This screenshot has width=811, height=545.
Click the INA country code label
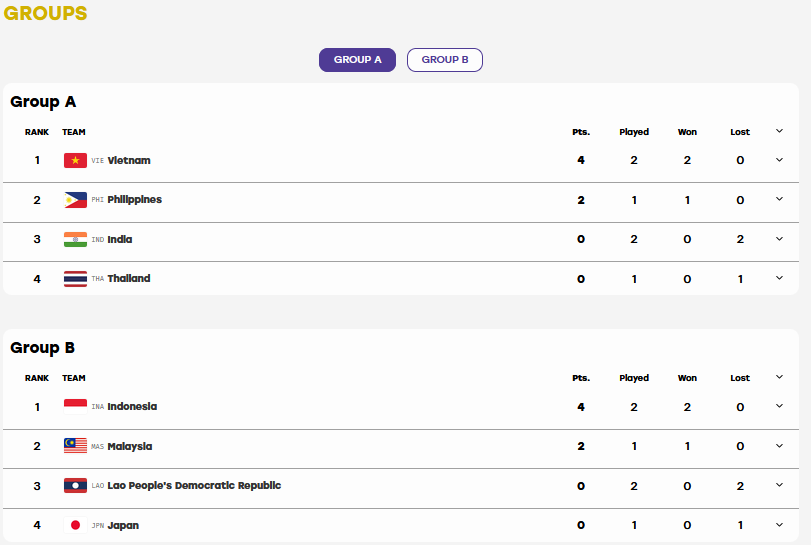(98, 407)
